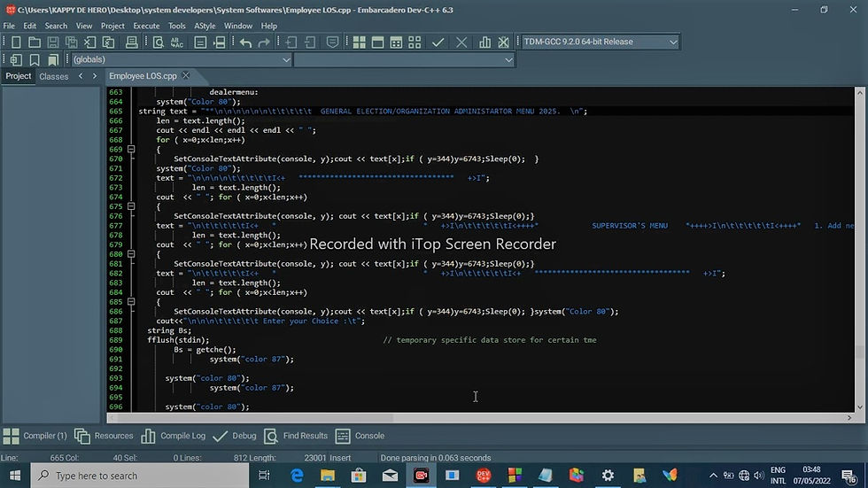The height and width of the screenshot is (488, 868).
Task: Collapse code fold at line 675
Action: point(131,206)
